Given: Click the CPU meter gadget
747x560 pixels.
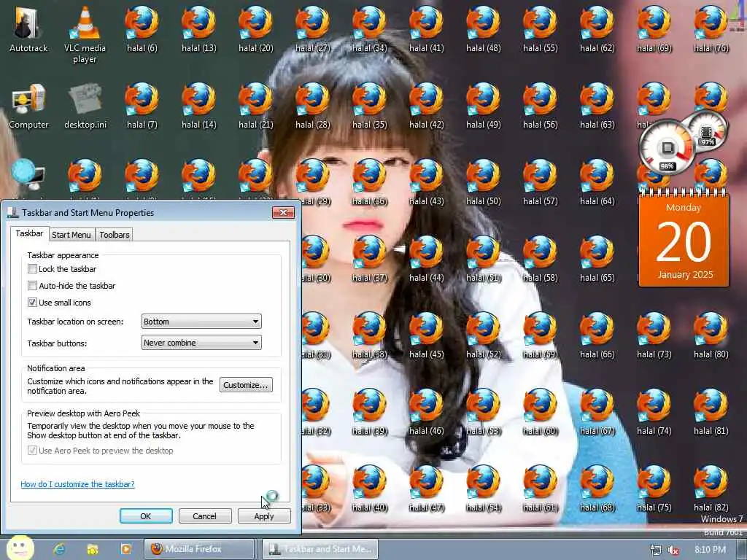Looking at the screenshot, I should coord(666,149).
